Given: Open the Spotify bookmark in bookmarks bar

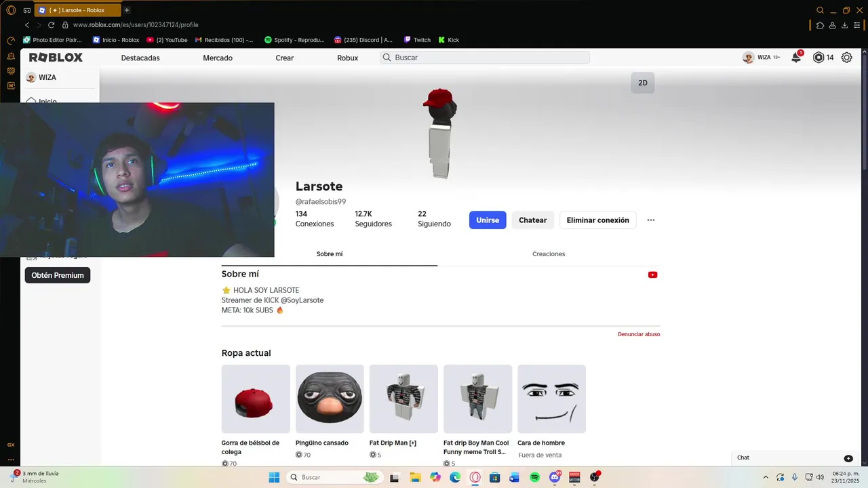Looking at the screenshot, I should click(294, 40).
